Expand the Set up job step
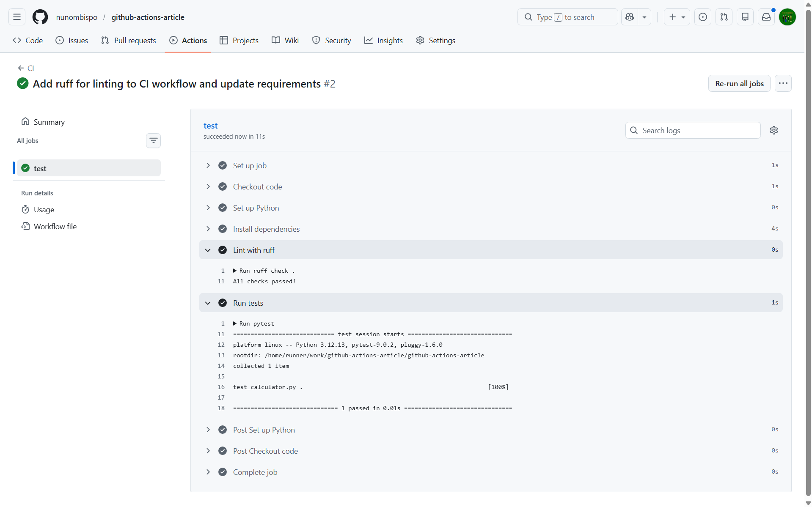The width and height of the screenshot is (812, 507). pyautogui.click(x=208, y=165)
